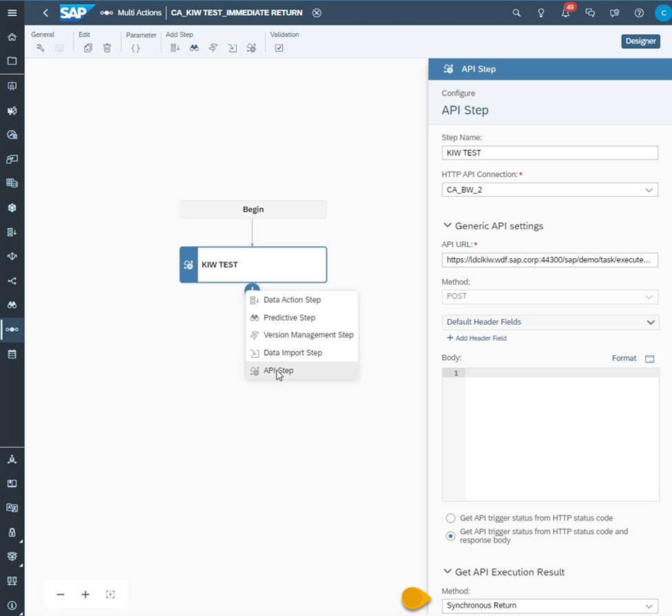The image size is (672, 616).
Task: Open Translation icon in sidebar
Action: pos(12,508)
